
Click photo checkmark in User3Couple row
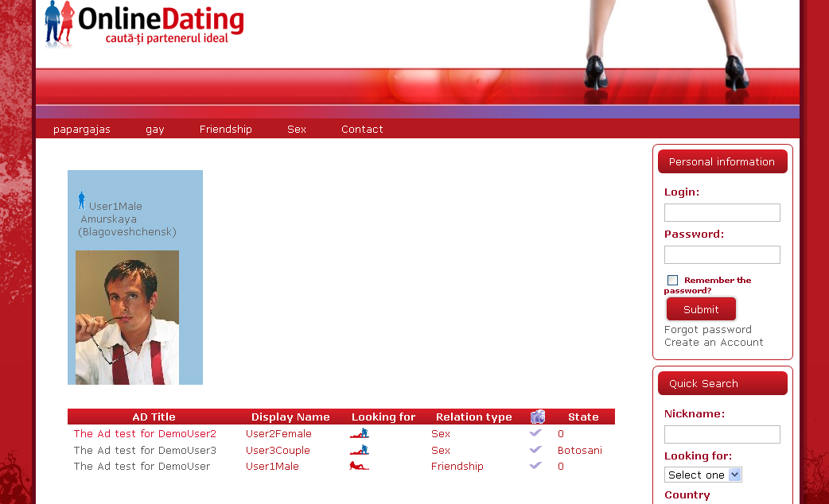point(535,449)
